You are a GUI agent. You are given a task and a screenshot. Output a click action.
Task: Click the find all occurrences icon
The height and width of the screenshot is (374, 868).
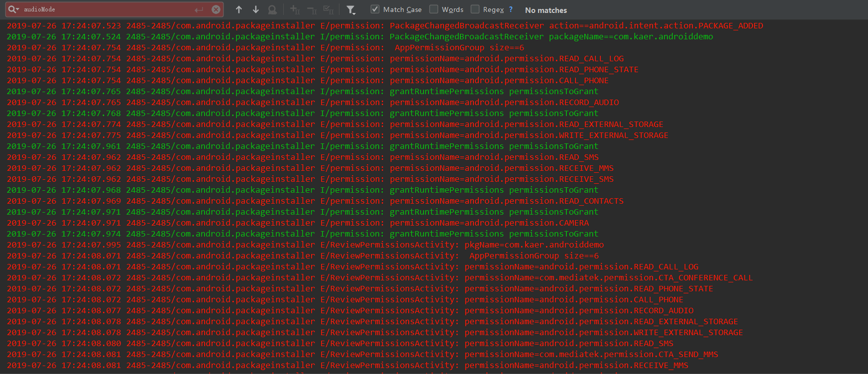coord(272,9)
